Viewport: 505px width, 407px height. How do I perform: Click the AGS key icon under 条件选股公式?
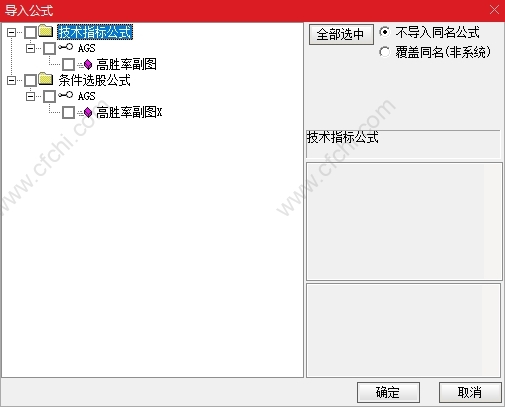tap(65, 95)
